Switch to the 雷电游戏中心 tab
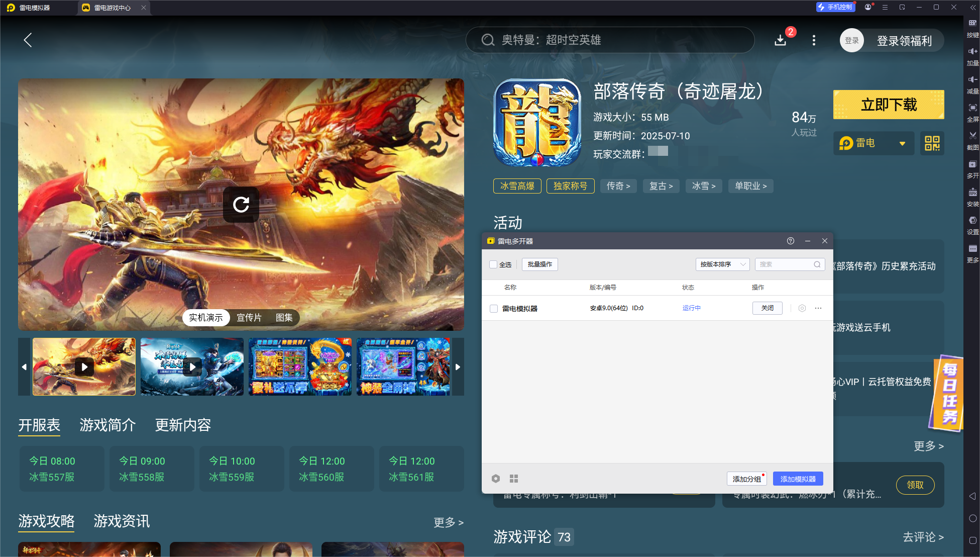The height and width of the screenshot is (557, 980). 113,8
